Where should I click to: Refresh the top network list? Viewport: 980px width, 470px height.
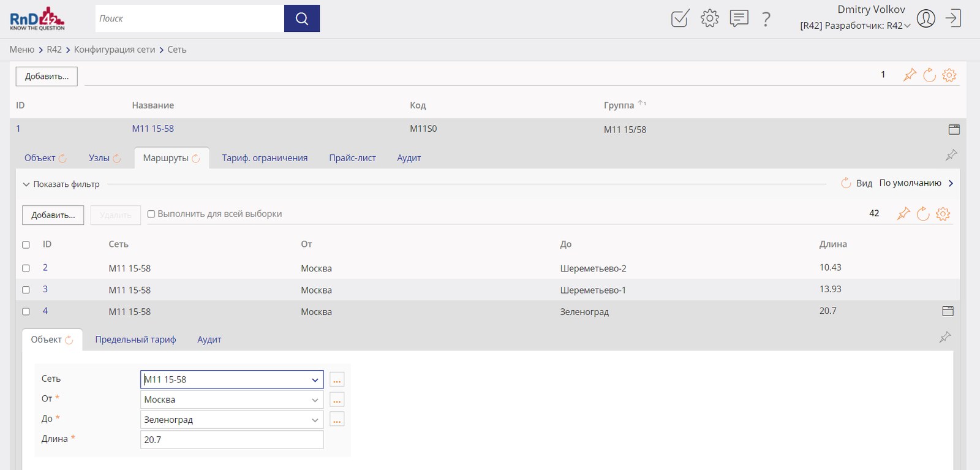[930, 75]
